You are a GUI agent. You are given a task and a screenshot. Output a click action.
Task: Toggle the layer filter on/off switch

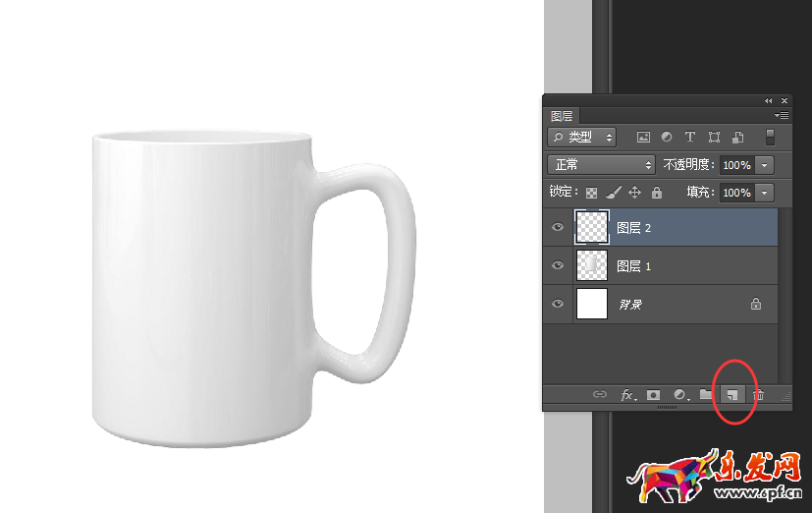tap(770, 138)
